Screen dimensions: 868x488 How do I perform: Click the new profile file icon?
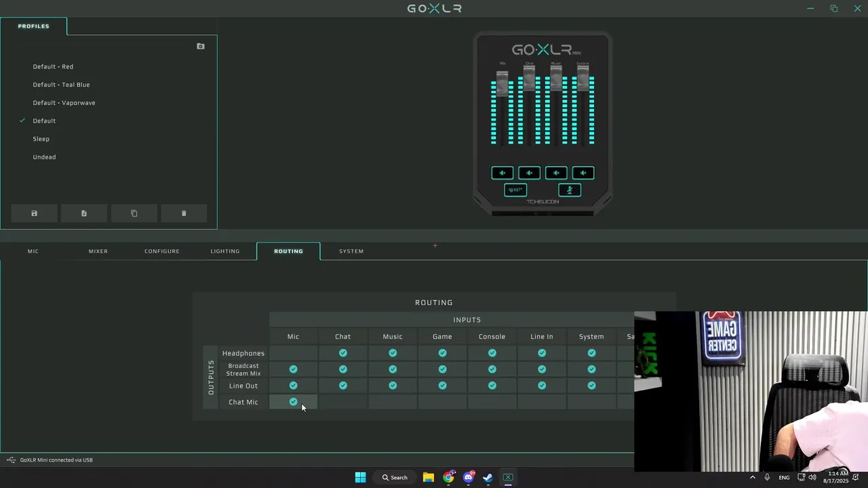[84, 213]
